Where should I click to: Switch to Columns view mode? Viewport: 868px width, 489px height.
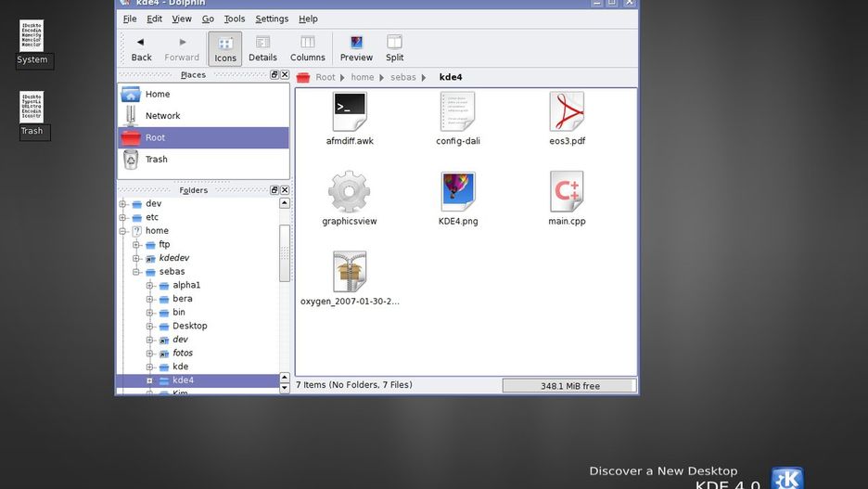(x=308, y=48)
